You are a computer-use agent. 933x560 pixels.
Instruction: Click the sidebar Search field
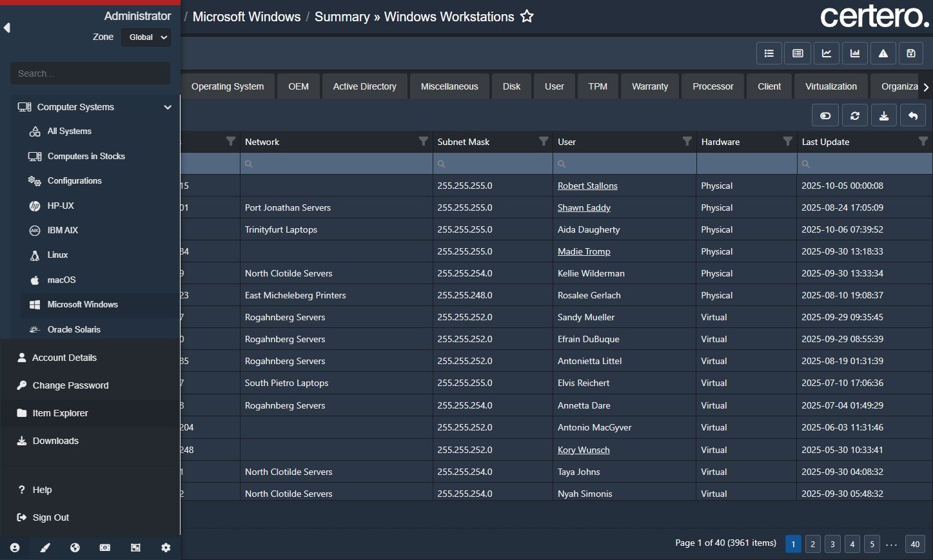(x=90, y=73)
